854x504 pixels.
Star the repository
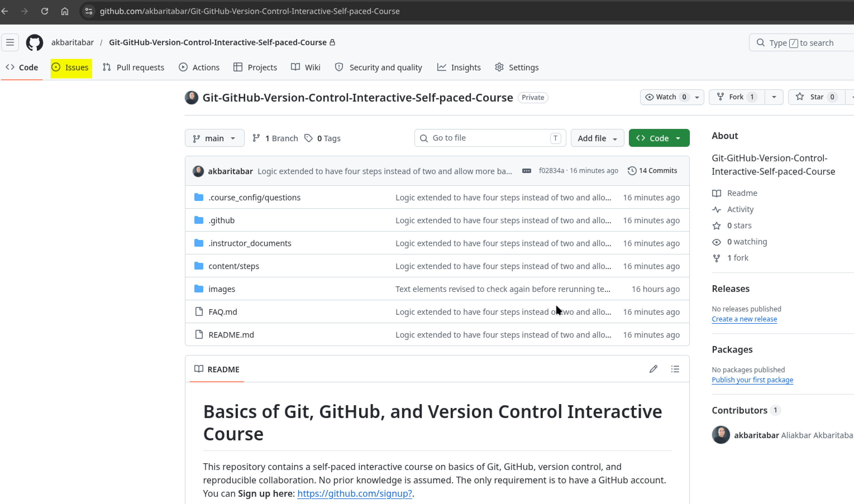(x=816, y=97)
